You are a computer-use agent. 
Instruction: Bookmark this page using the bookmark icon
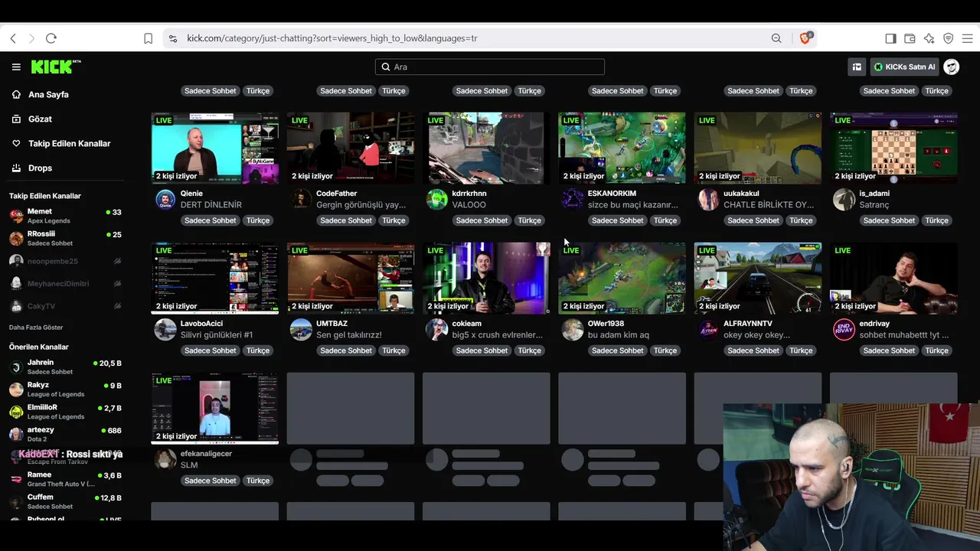[149, 38]
